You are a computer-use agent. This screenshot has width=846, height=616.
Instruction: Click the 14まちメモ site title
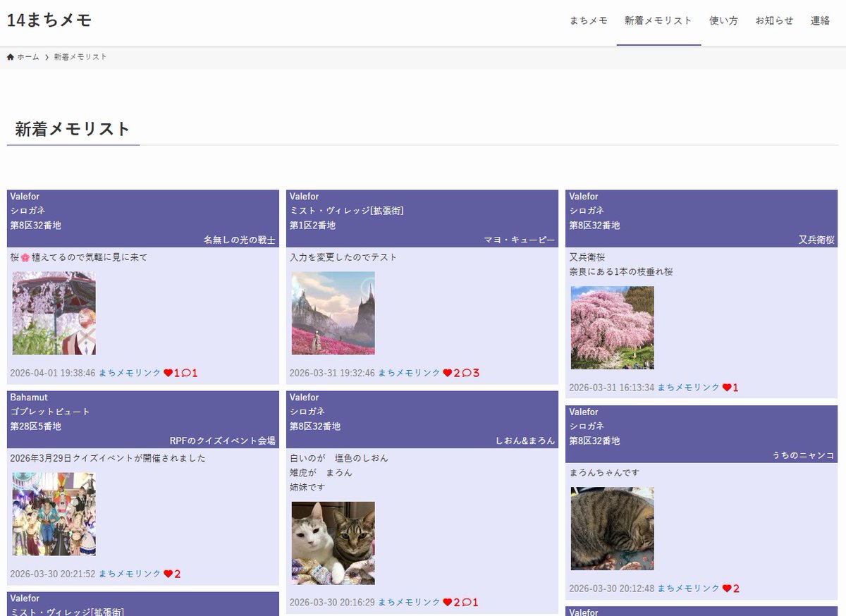click(x=49, y=20)
